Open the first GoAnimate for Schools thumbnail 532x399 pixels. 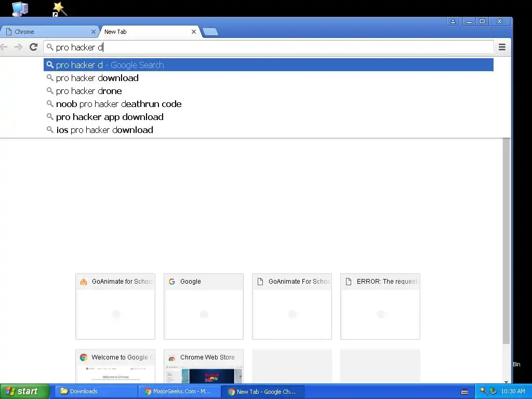(x=115, y=307)
